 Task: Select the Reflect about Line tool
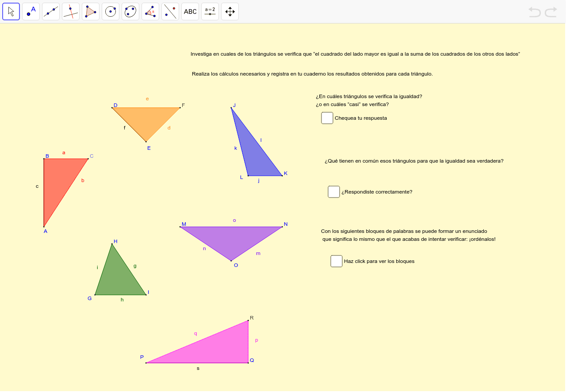point(170,11)
